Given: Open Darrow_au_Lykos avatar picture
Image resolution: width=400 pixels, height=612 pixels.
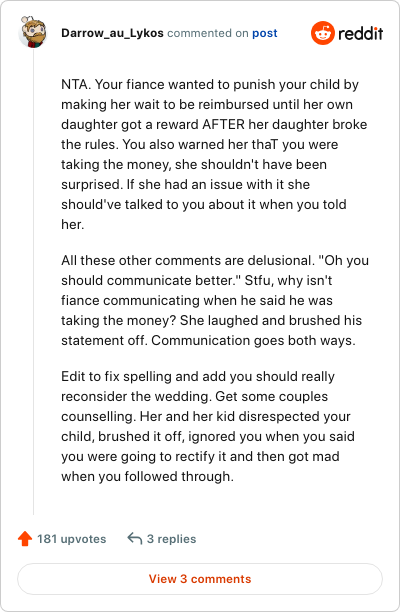Looking at the screenshot, I should point(34,32).
